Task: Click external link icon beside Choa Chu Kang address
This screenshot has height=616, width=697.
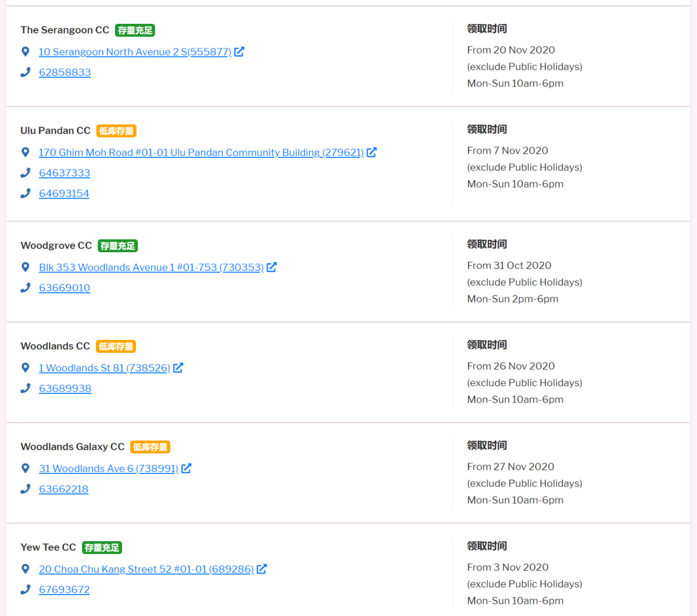Action: (262, 569)
